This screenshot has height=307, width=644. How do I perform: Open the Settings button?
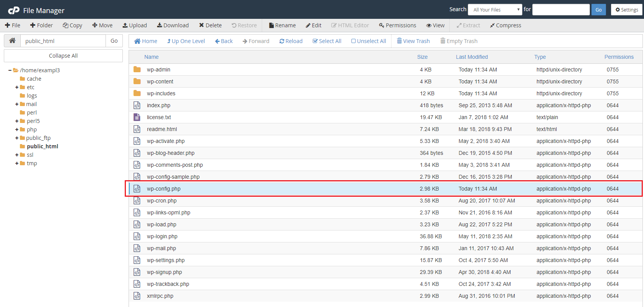(x=626, y=10)
